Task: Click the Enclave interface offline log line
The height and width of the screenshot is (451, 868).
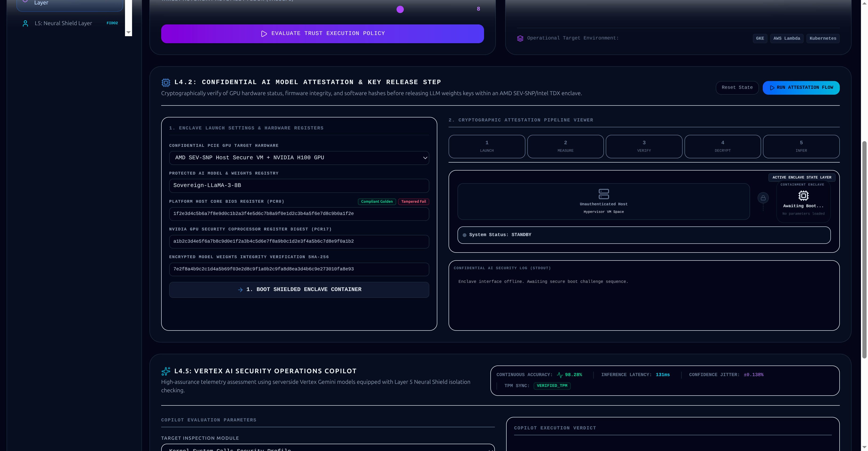Action: [543, 282]
